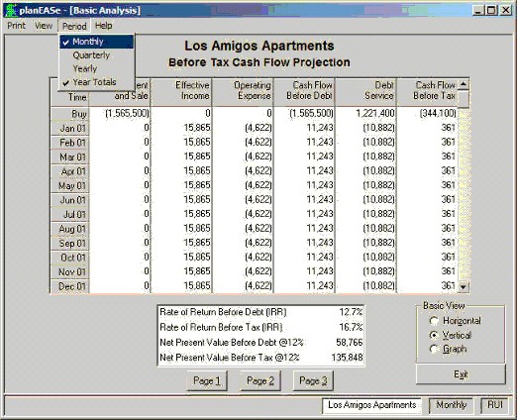Go to Page 2

click(260, 380)
